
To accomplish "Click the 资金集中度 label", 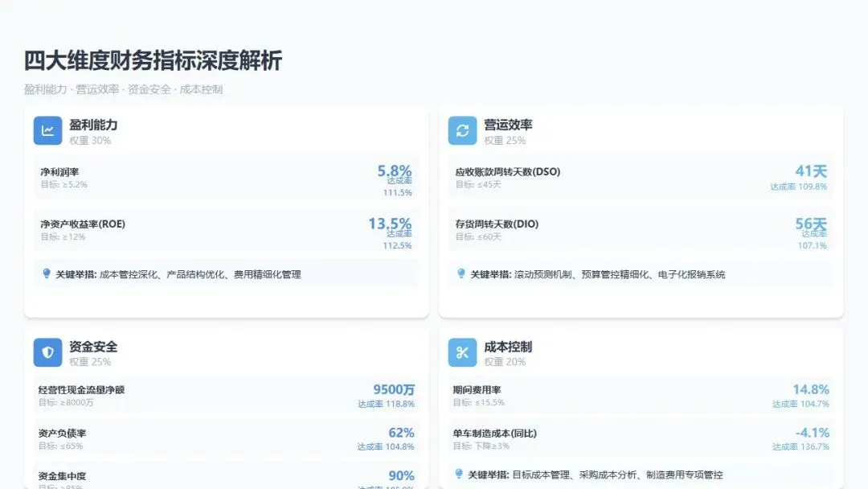I will (x=62, y=476).
